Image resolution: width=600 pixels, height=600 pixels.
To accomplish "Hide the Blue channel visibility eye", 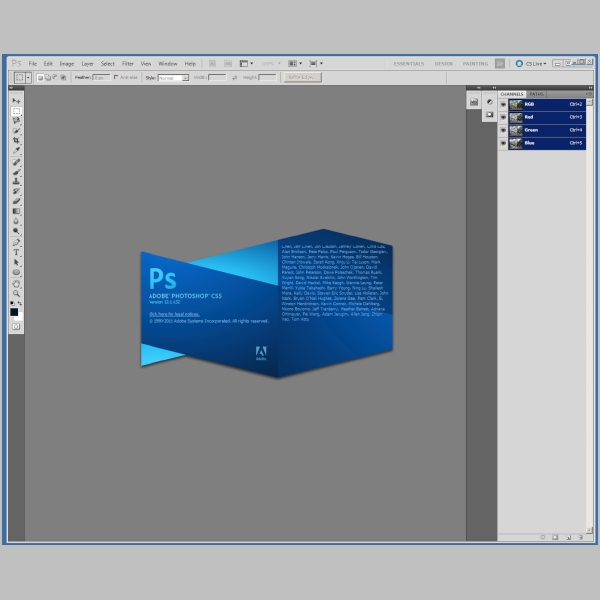I will 503,143.
